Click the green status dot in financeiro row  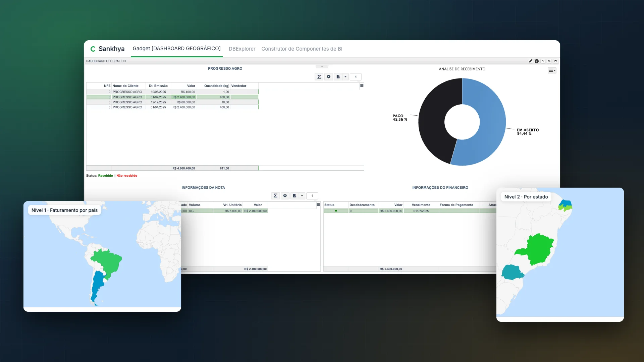pyautogui.click(x=336, y=211)
